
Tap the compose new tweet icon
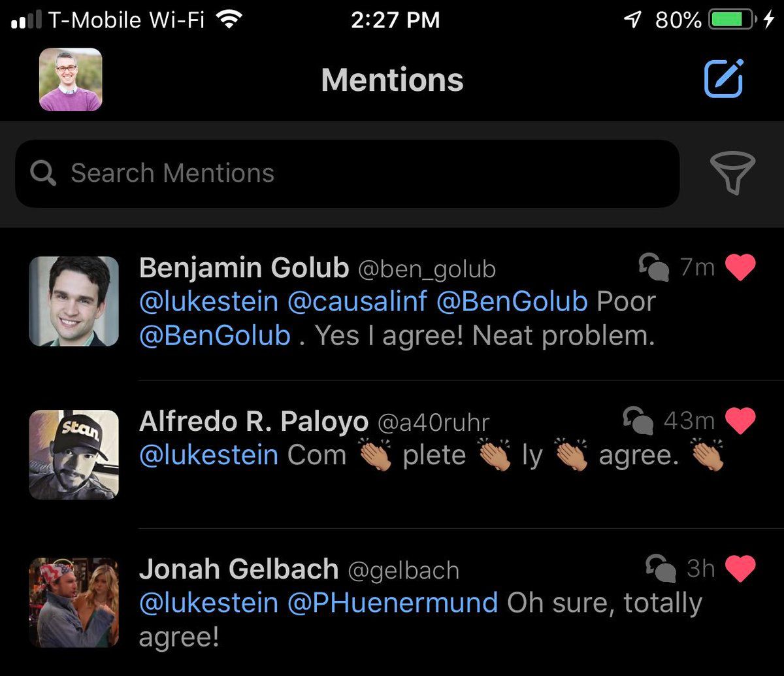tap(724, 78)
